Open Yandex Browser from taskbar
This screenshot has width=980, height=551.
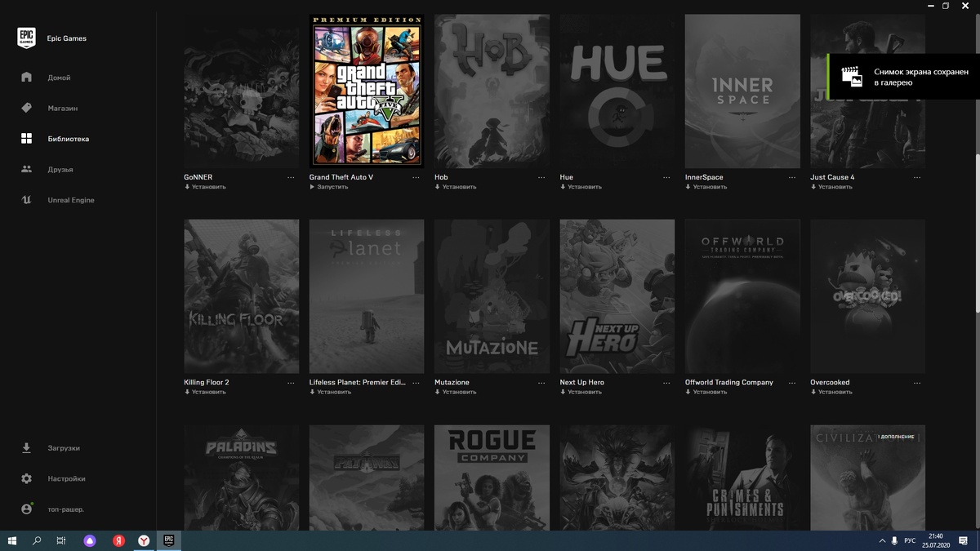tap(143, 540)
